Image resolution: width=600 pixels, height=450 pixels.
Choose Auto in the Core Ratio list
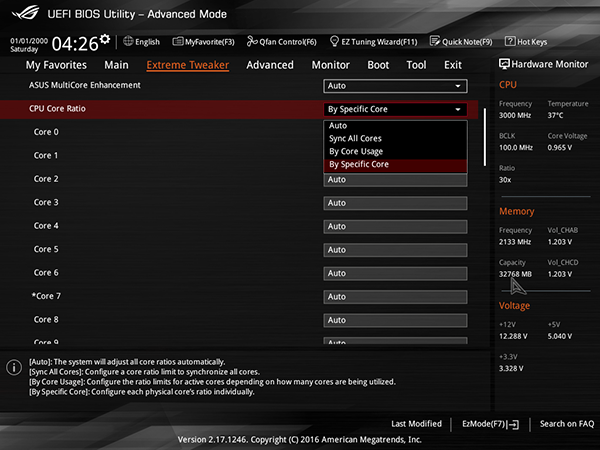pyautogui.click(x=395, y=126)
